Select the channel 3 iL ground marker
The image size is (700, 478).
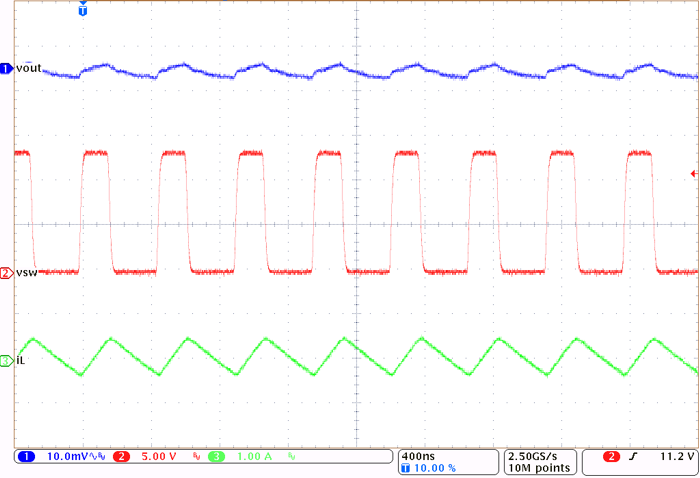click(x=6, y=360)
